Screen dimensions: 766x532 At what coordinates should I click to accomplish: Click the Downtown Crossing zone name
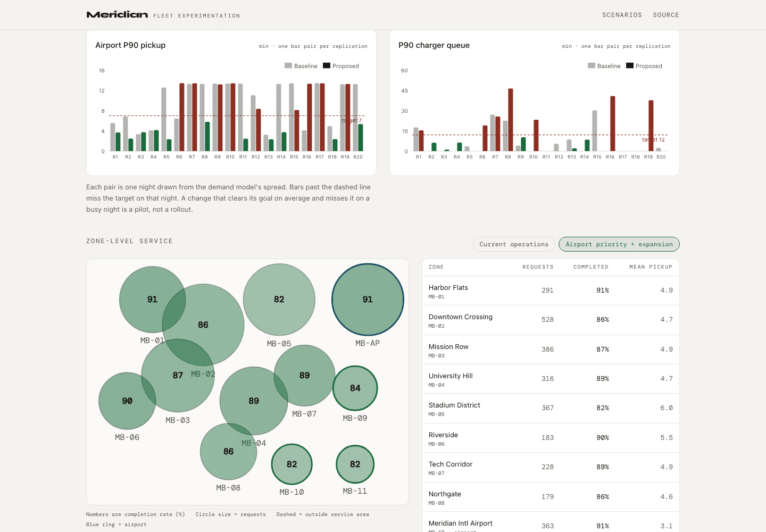click(x=461, y=317)
